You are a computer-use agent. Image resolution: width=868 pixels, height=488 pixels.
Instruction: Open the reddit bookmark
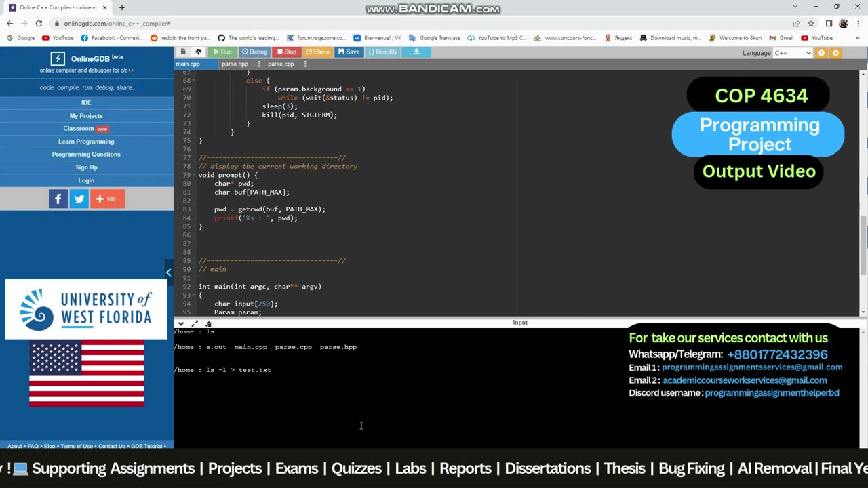click(x=180, y=38)
